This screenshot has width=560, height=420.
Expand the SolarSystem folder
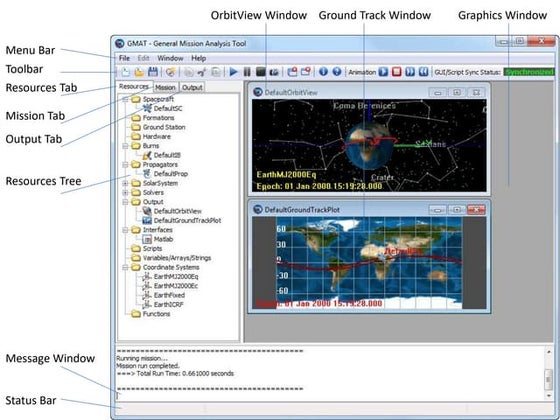tap(125, 183)
